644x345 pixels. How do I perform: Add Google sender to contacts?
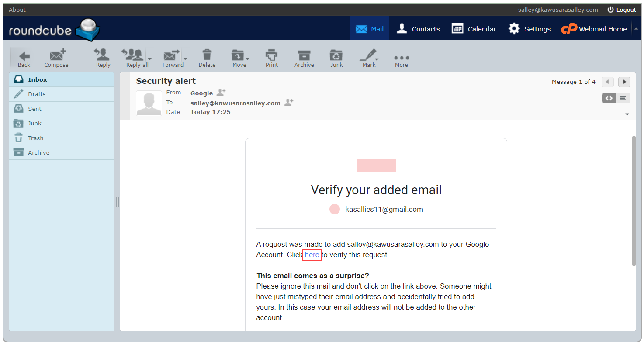click(221, 92)
